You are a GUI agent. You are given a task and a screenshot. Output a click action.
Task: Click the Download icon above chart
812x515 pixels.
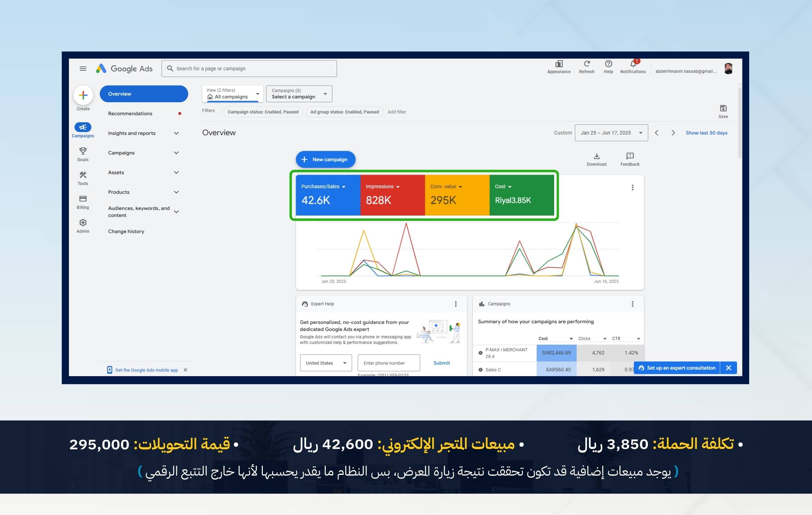pos(596,156)
